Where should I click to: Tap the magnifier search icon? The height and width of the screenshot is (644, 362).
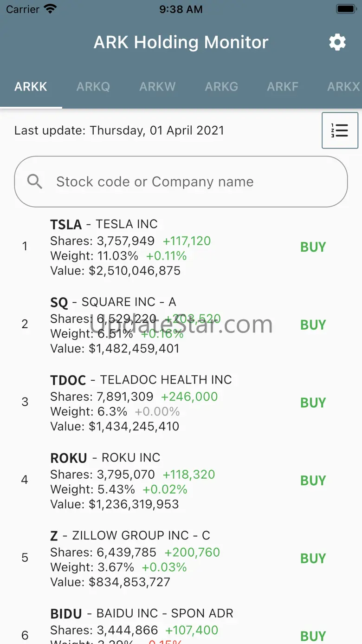35,182
